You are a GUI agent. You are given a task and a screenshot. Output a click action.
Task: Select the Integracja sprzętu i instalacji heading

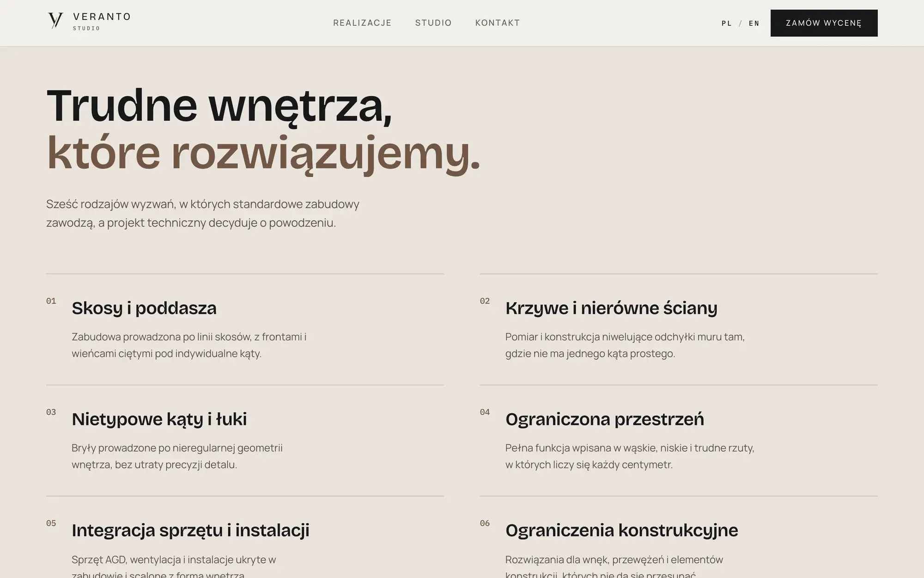click(x=190, y=530)
